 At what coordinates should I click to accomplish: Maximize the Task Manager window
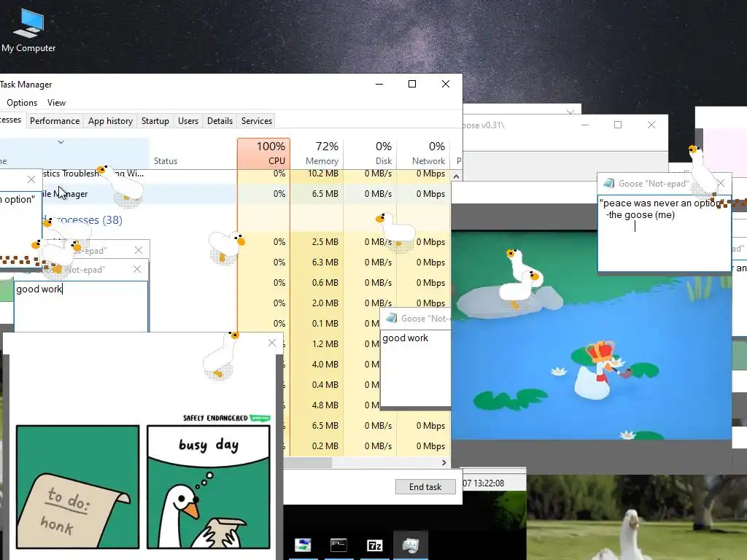[x=412, y=84]
